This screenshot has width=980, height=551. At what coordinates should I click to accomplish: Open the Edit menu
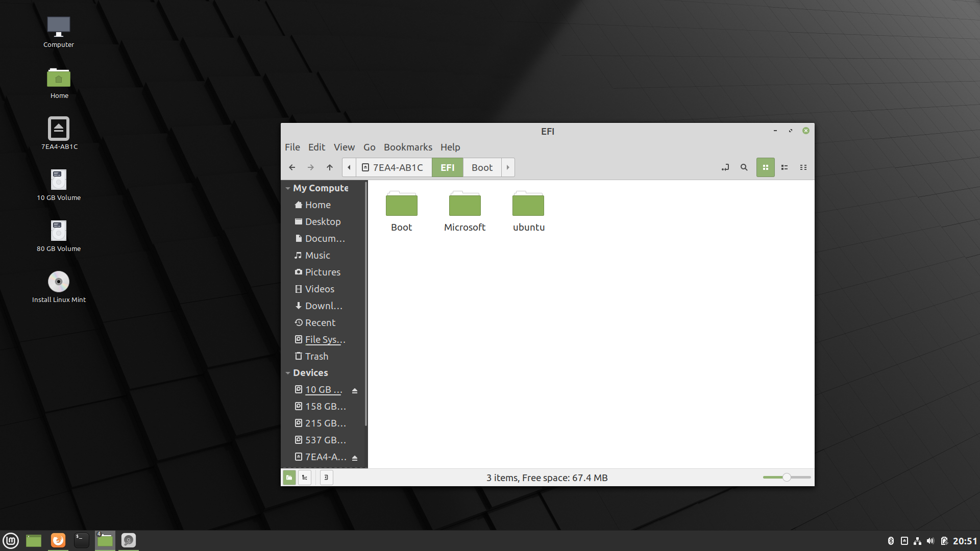pos(316,147)
